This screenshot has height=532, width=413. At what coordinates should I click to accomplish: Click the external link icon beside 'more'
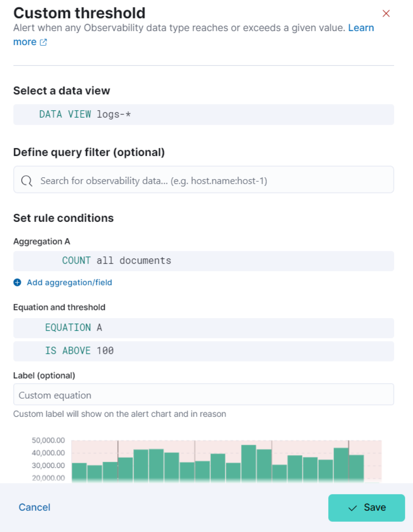click(x=44, y=42)
